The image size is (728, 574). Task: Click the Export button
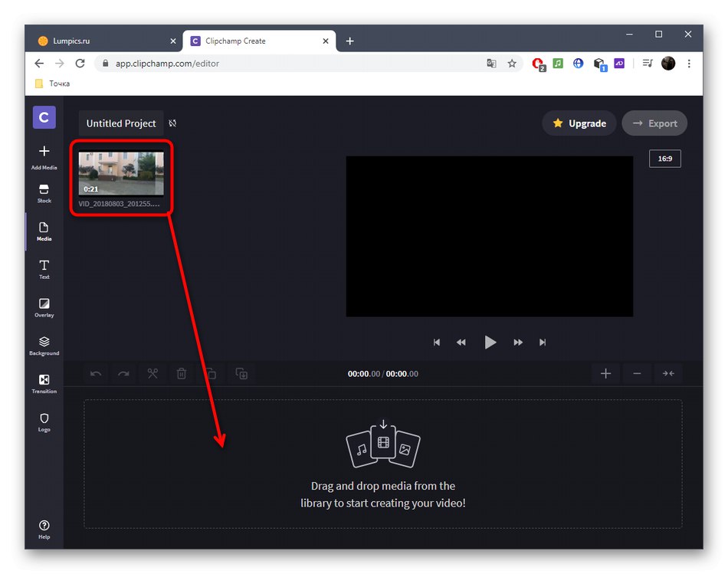(654, 123)
